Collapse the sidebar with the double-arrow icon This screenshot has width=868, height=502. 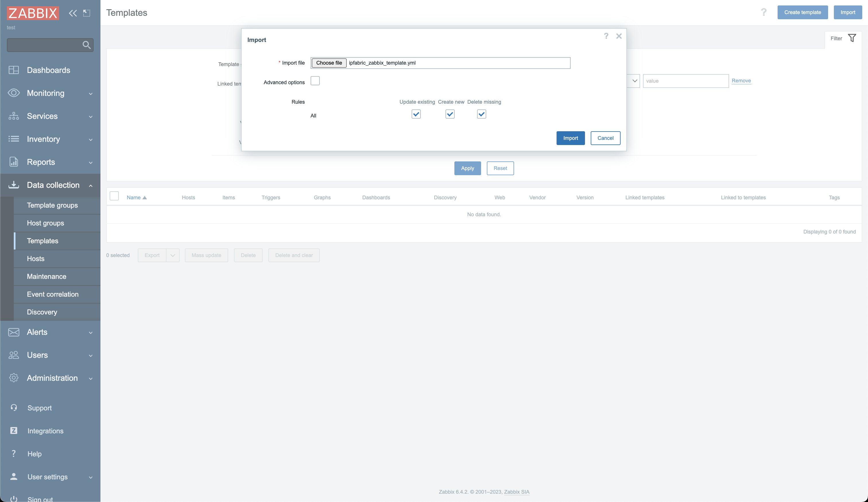tap(73, 13)
